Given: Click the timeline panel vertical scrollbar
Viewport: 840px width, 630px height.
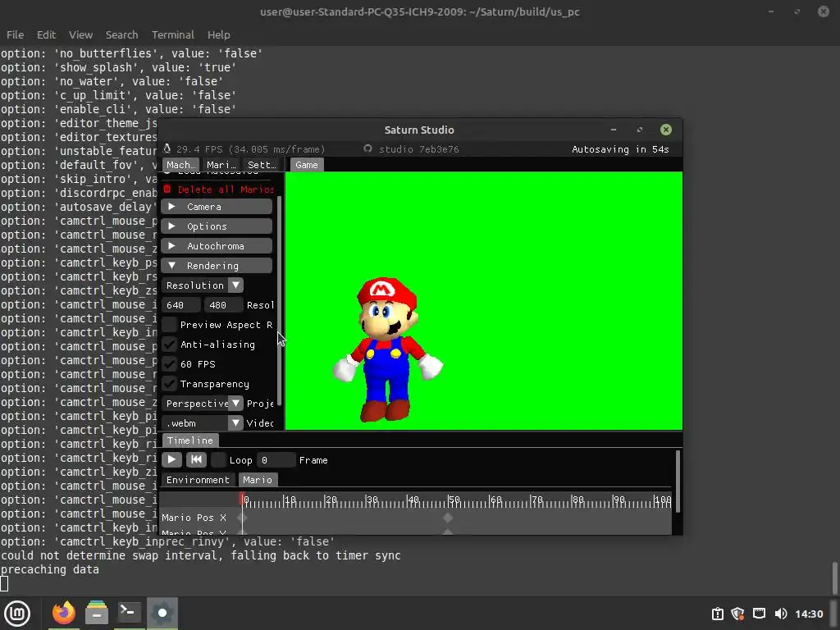Looking at the screenshot, I should 678,481.
